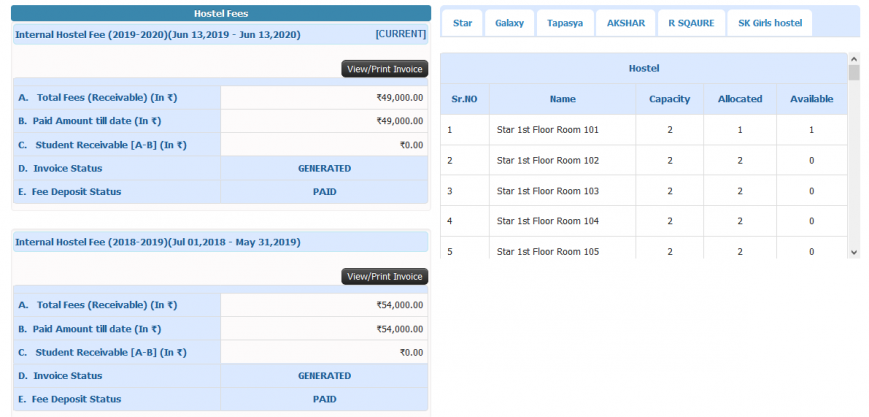Select the Tapasya hostel tab
This screenshot has width=869, height=417.
(565, 23)
